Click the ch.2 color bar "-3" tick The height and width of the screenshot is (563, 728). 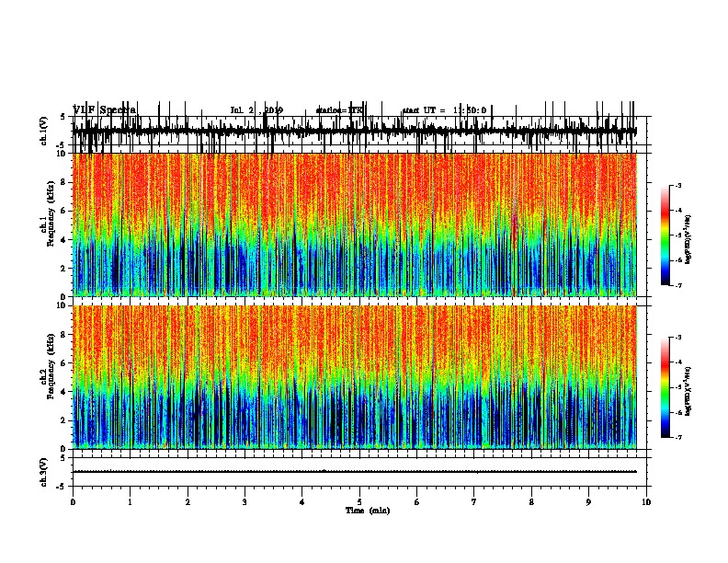tap(677, 338)
